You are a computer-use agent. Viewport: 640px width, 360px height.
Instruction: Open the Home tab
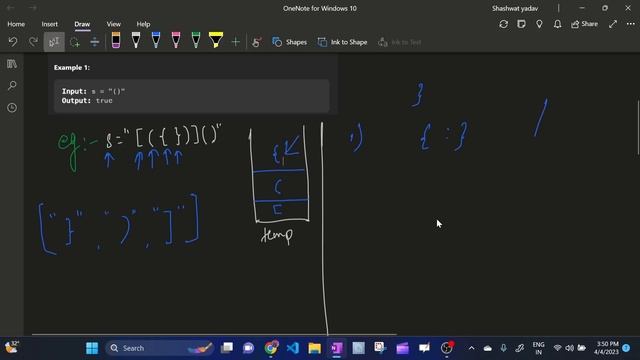pos(16,24)
